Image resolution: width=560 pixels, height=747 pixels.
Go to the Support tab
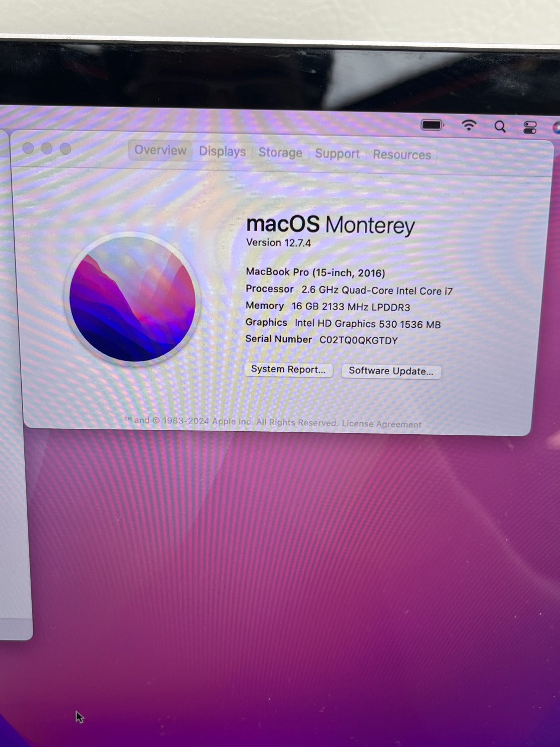click(x=337, y=154)
